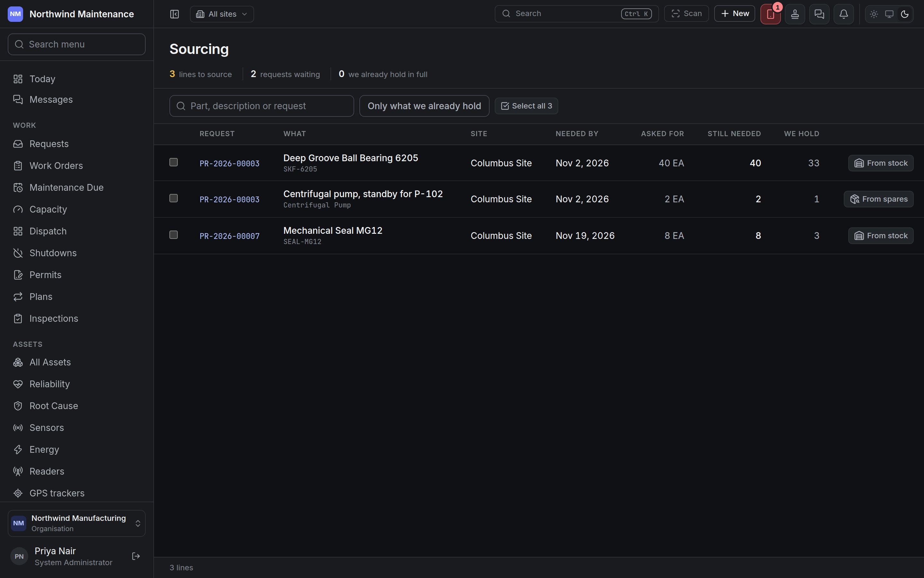Screen dimensions: 924x578
Task: Open the red device alert icon
Action: coord(770,14)
